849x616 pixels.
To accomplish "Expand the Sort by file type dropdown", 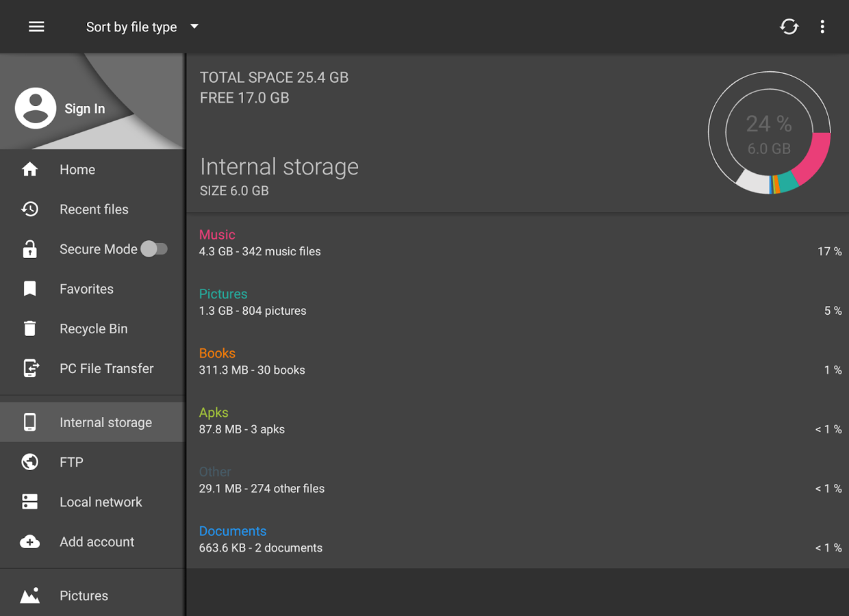I will pyautogui.click(x=131, y=27).
